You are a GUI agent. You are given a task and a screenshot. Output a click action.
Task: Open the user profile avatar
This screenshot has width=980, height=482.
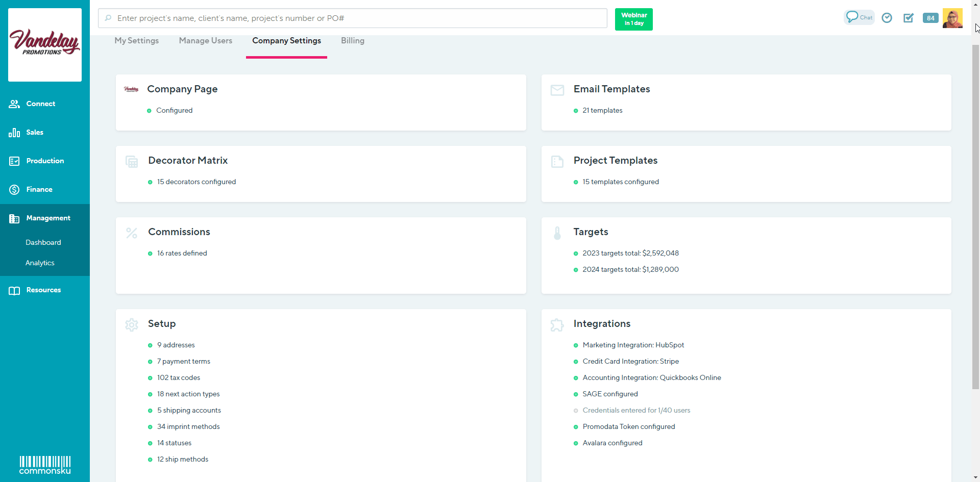[952, 18]
